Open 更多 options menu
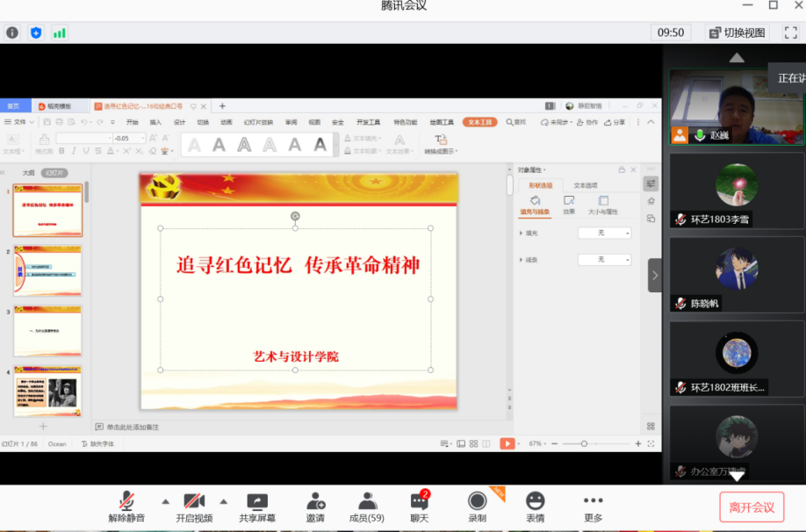Viewport: 806px width, 532px height. point(594,507)
